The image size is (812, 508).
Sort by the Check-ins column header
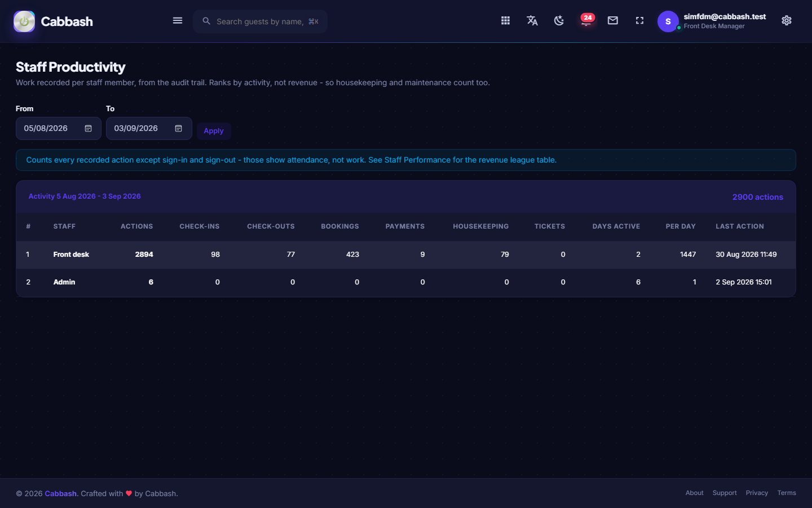coord(200,226)
